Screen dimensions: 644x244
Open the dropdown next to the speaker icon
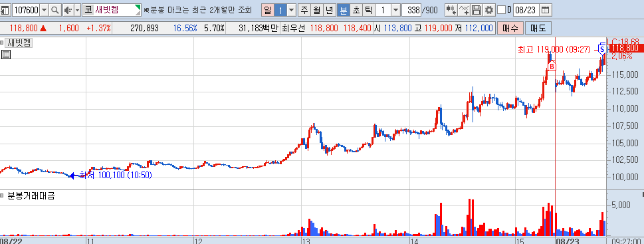[77, 10]
